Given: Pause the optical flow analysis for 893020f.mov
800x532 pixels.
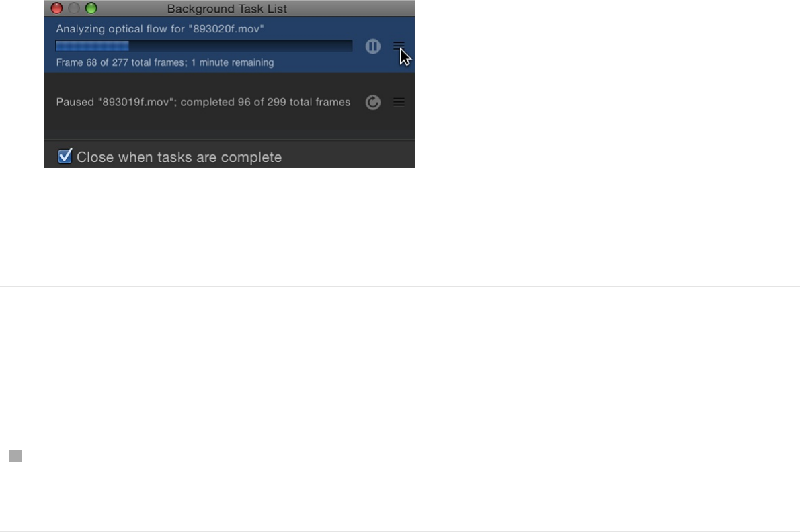Looking at the screenshot, I should [x=373, y=46].
